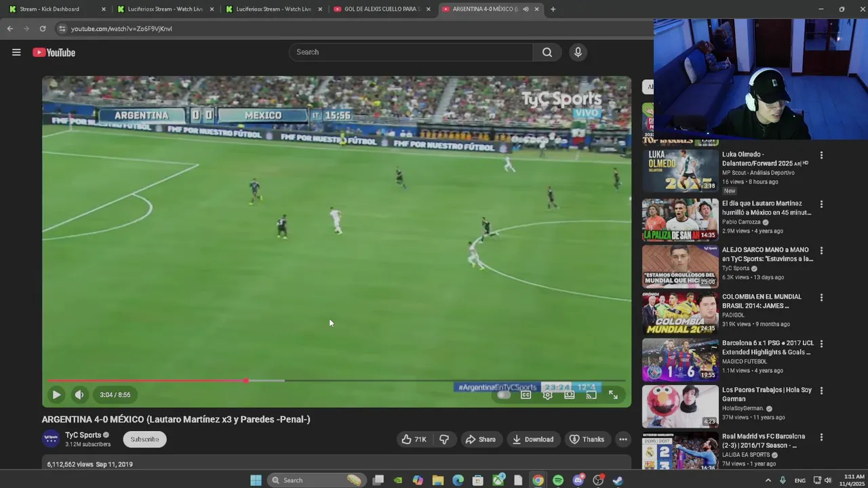Mute the ARGENTINA 4-0 MÉXICO tab audio icon

click(x=526, y=9)
